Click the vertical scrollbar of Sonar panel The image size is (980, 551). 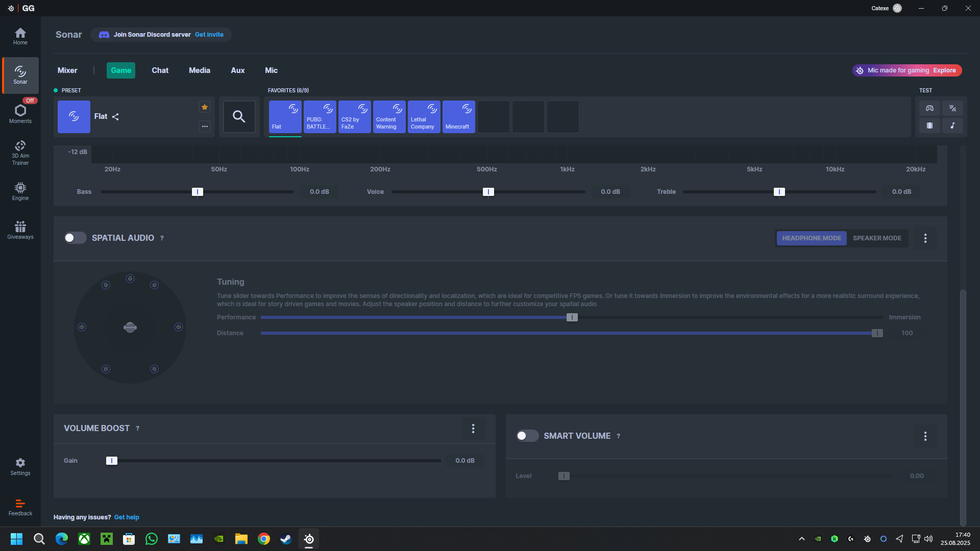(963, 408)
